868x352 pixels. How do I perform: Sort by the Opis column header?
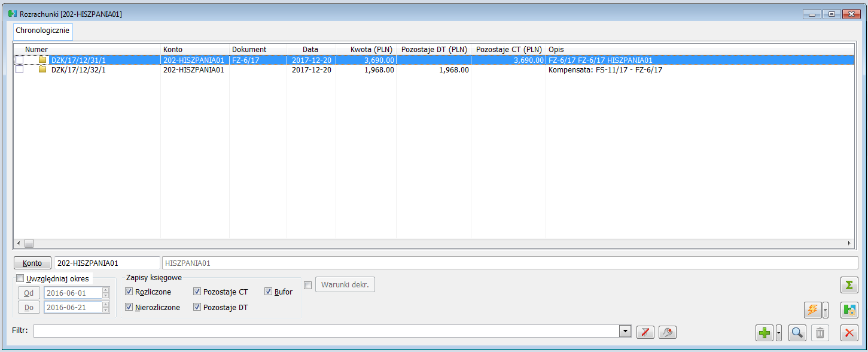pyautogui.click(x=700, y=49)
